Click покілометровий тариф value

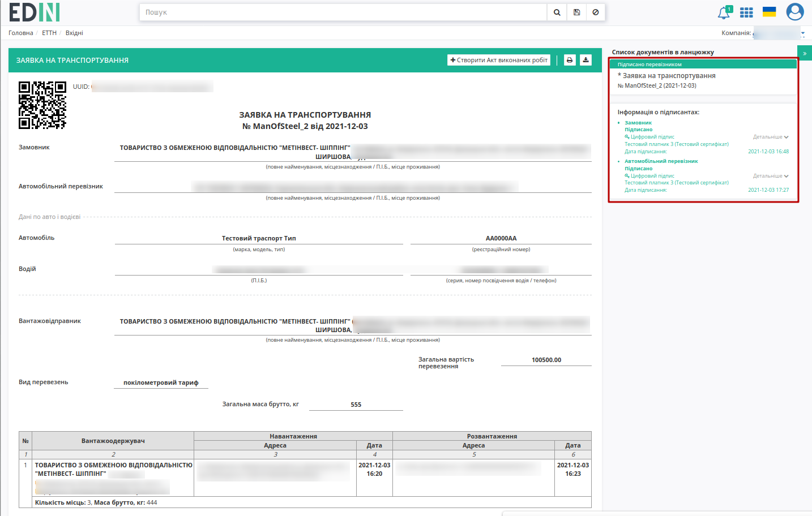(x=161, y=383)
